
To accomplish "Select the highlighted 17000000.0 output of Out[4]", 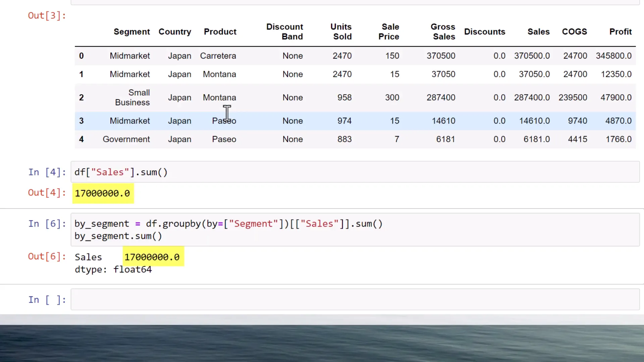I will 102,193.
